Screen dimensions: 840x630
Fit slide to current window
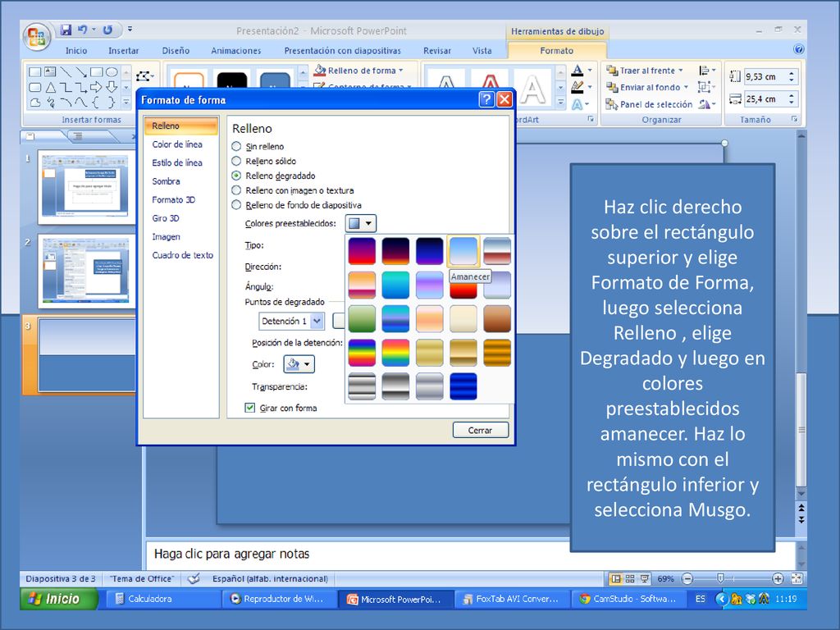coord(797,578)
